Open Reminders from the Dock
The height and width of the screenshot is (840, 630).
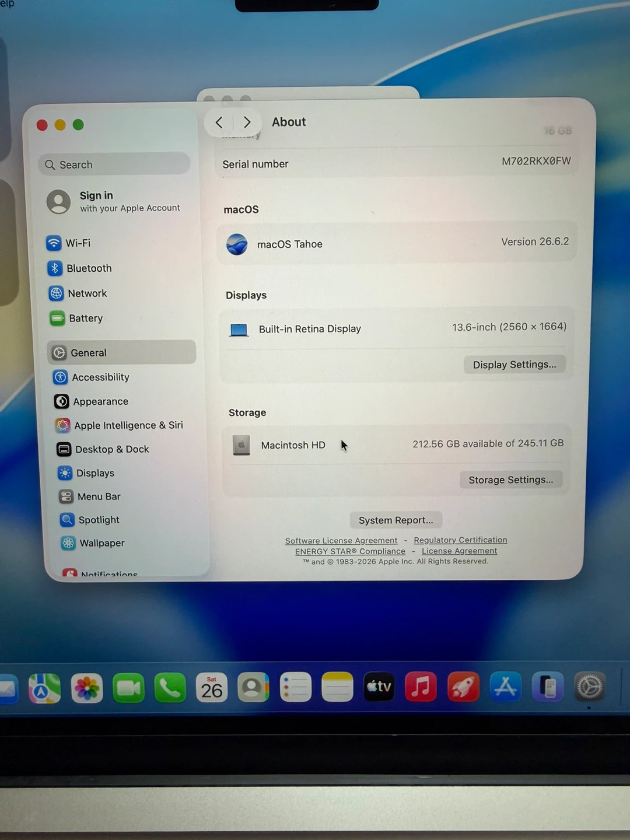296,687
